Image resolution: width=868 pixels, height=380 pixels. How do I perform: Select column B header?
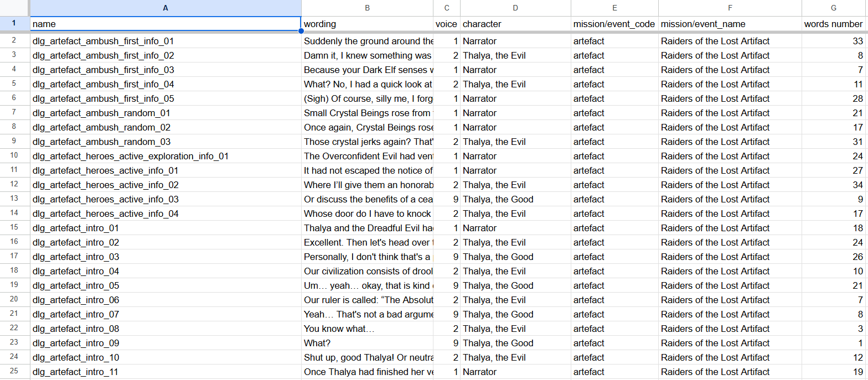(x=367, y=8)
